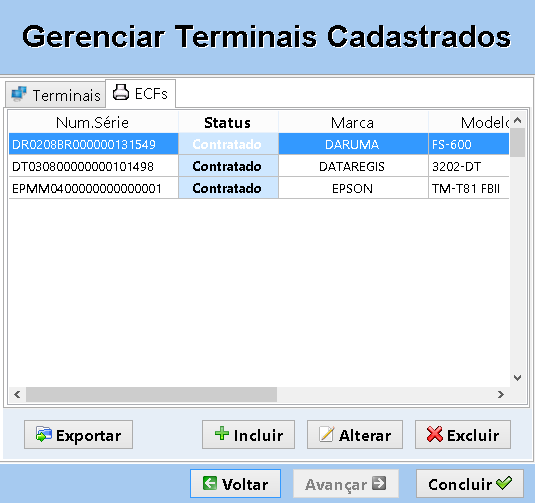Click the vertical scrollbar down arrow

click(x=517, y=378)
